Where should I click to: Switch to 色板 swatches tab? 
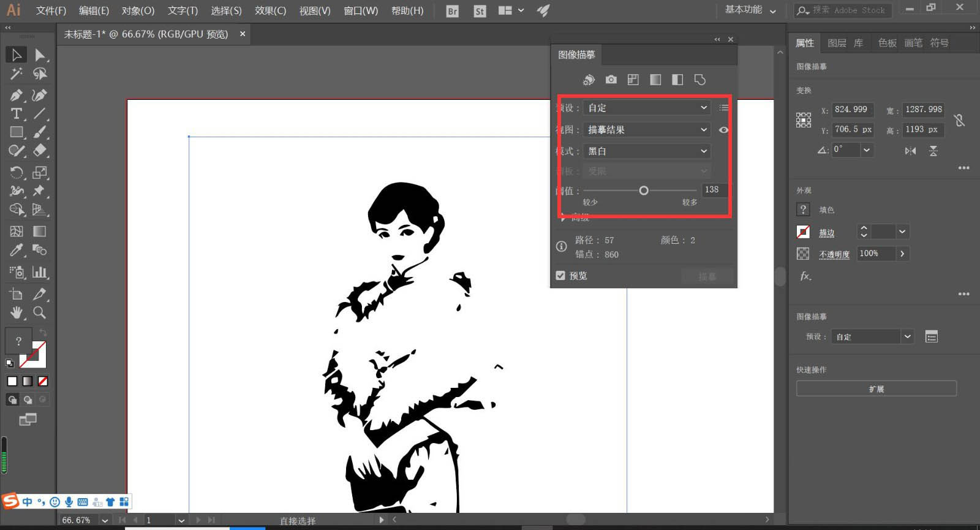tap(887, 43)
